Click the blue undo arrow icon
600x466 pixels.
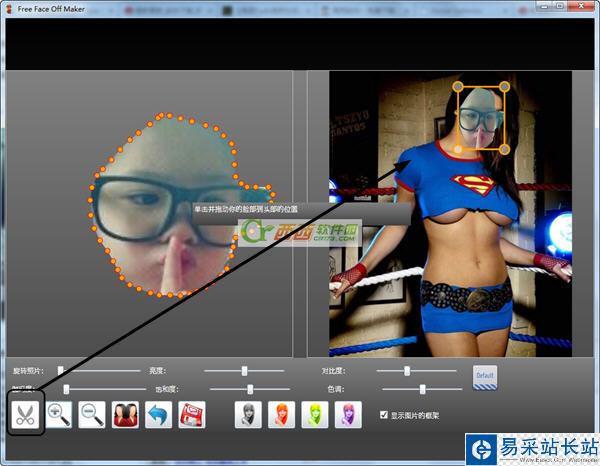158,415
